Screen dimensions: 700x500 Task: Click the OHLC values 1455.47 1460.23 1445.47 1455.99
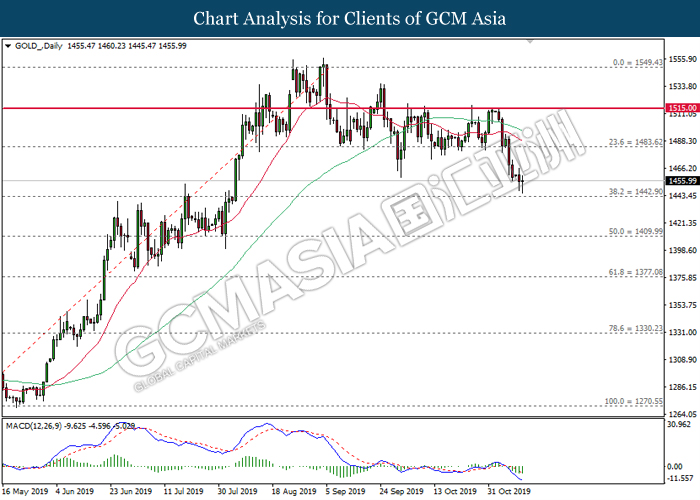point(127,46)
